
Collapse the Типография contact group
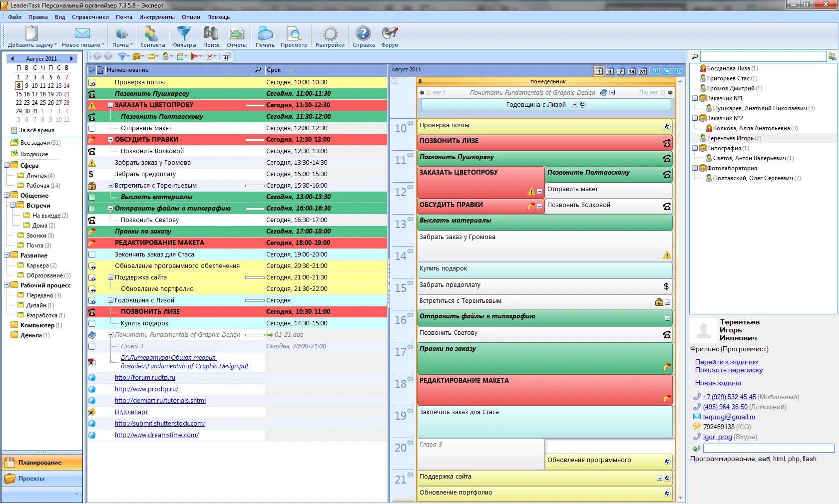(x=695, y=148)
